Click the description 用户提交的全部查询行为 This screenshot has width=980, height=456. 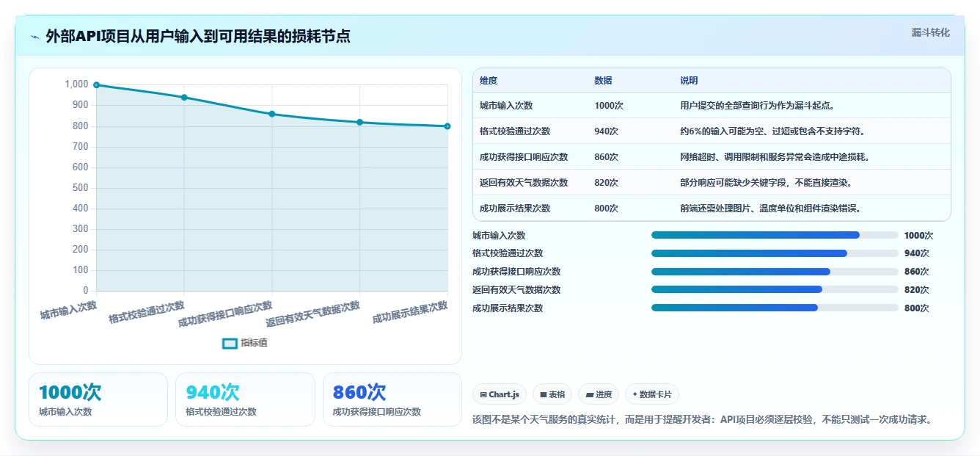click(x=757, y=106)
